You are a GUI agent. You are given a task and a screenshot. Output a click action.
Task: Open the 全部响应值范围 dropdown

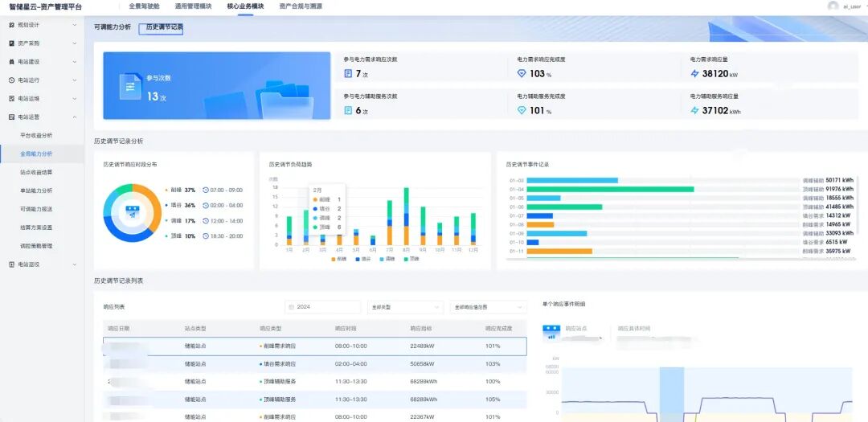(x=488, y=307)
